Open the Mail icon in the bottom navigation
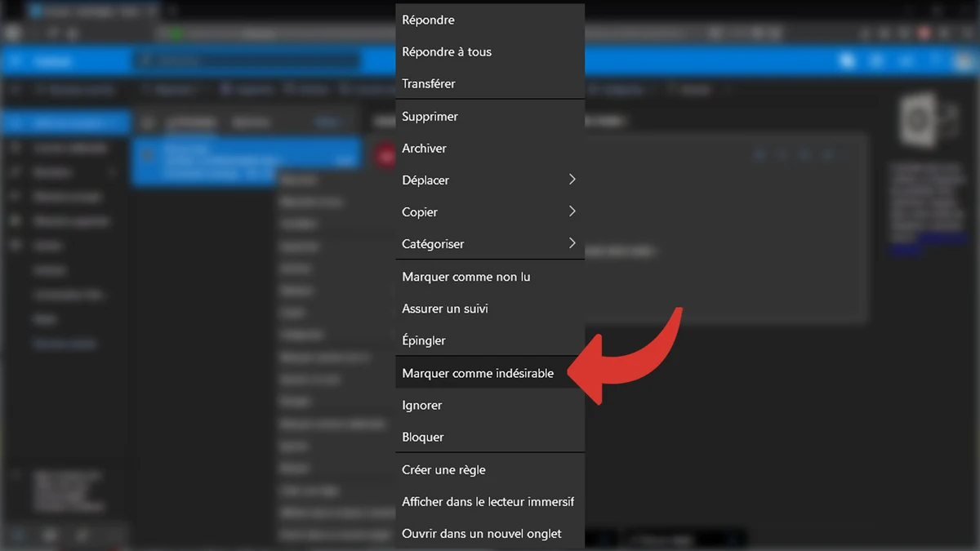This screenshot has height=551, width=980. point(16,535)
